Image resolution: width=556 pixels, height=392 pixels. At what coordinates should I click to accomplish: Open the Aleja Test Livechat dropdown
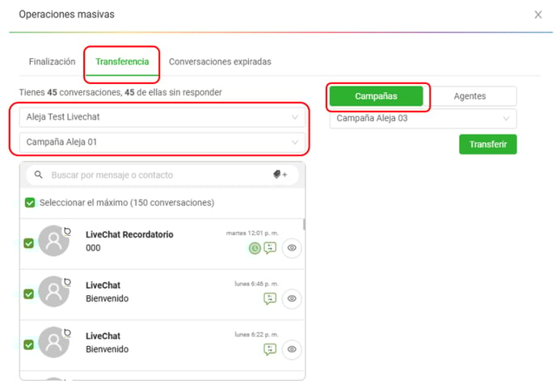pos(162,117)
